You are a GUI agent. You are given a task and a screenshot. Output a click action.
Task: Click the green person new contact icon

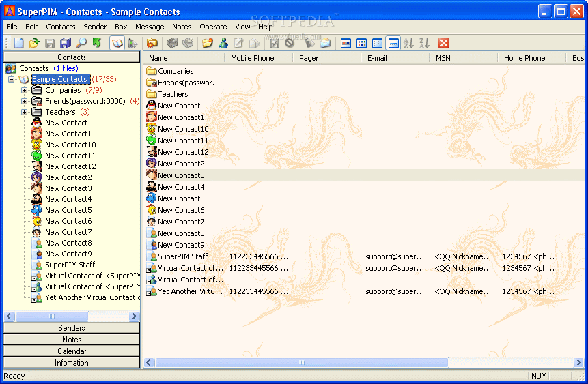[223, 43]
